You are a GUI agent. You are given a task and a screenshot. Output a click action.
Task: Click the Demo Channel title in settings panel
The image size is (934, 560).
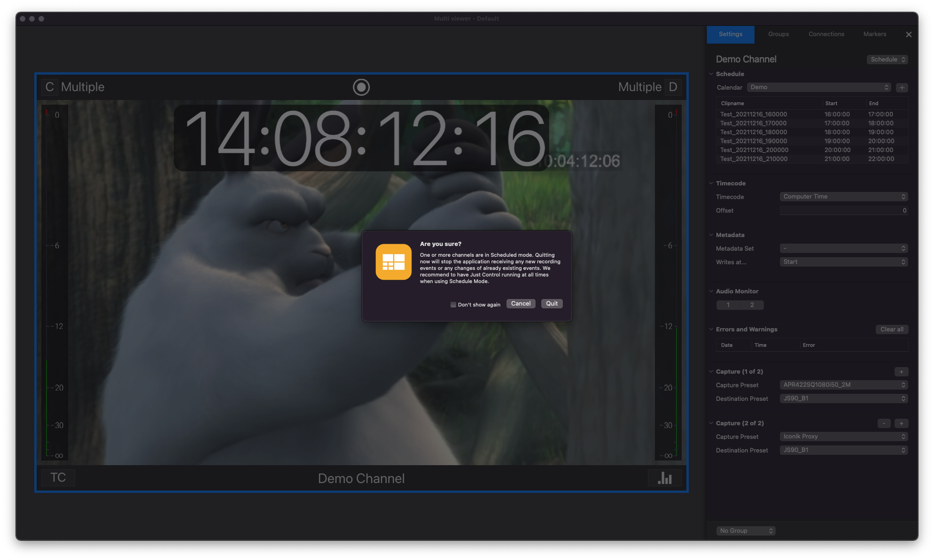(x=746, y=60)
